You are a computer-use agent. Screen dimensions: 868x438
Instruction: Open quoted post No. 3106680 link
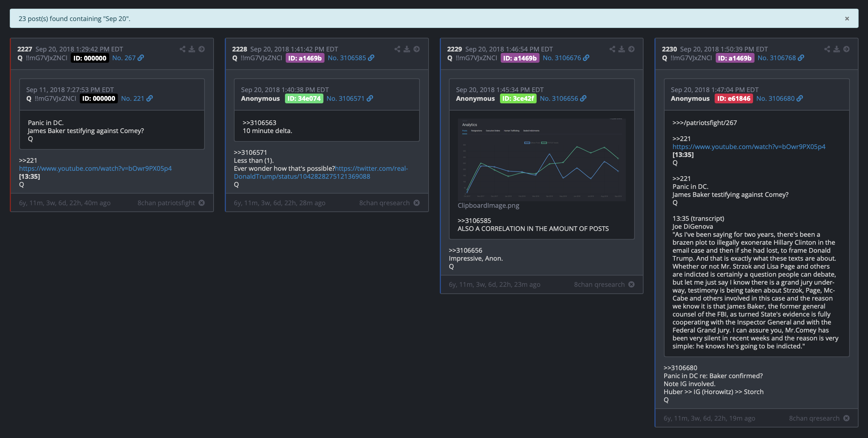780,99
